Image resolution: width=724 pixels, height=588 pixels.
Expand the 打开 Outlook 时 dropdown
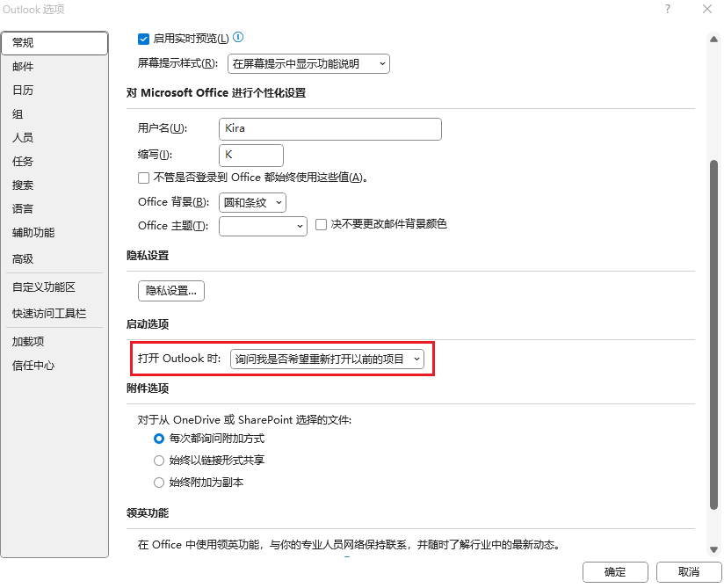tap(327, 359)
